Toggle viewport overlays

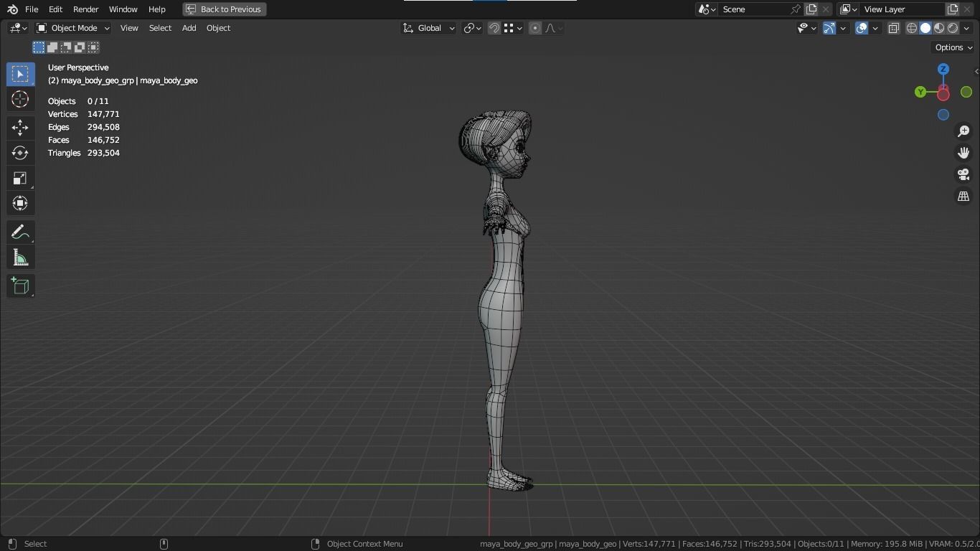click(x=862, y=28)
